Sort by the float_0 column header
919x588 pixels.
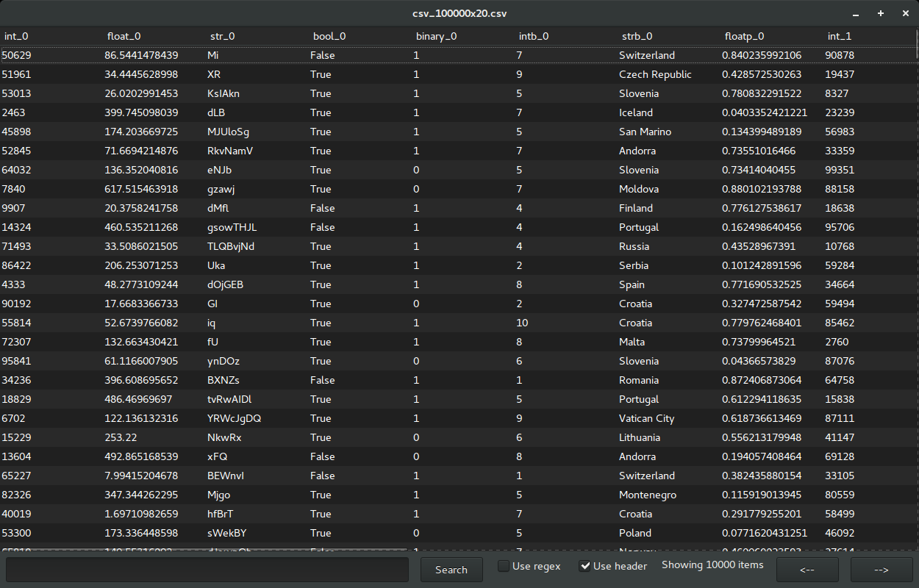[x=154, y=36]
